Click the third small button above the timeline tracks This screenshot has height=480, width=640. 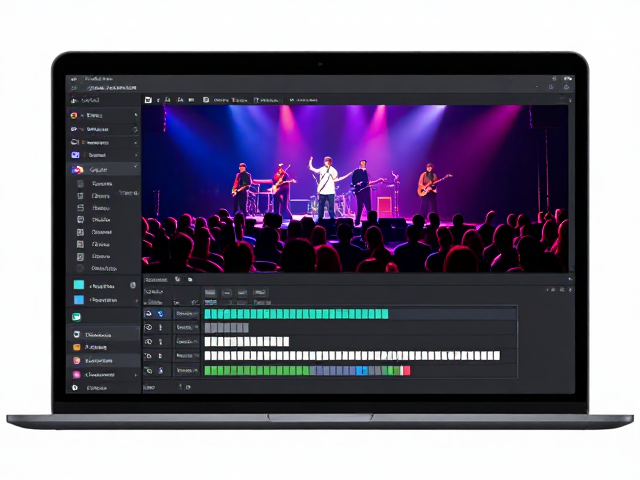pos(242,293)
